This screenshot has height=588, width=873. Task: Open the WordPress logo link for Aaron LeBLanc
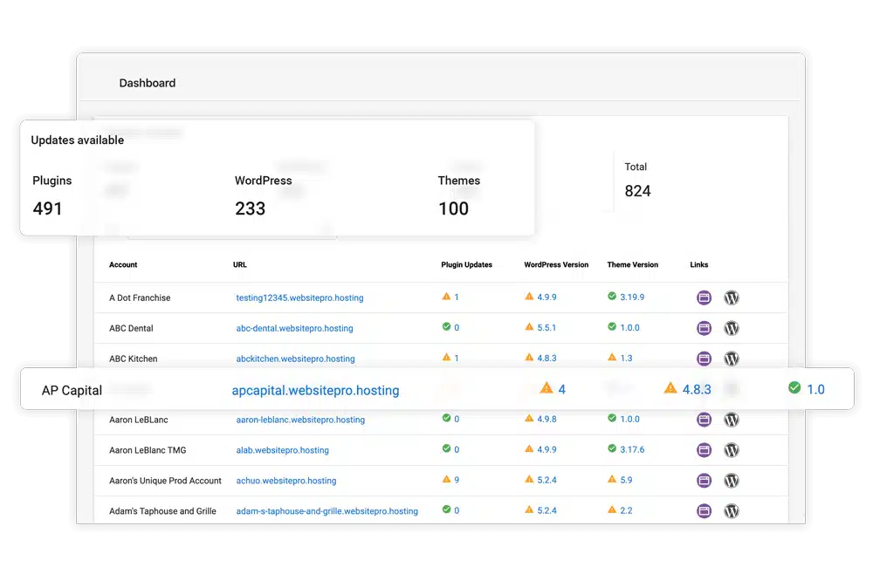pyautogui.click(x=732, y=420)
